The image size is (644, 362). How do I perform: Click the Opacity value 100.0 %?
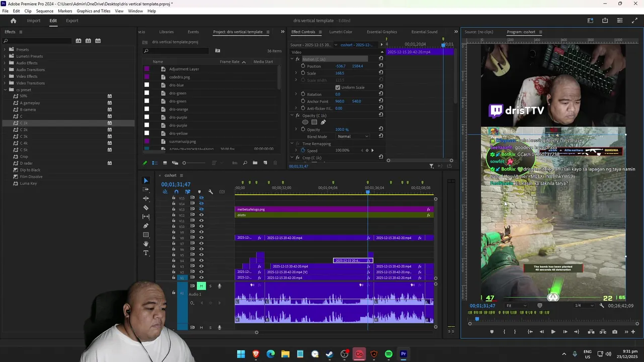(342, 130)
